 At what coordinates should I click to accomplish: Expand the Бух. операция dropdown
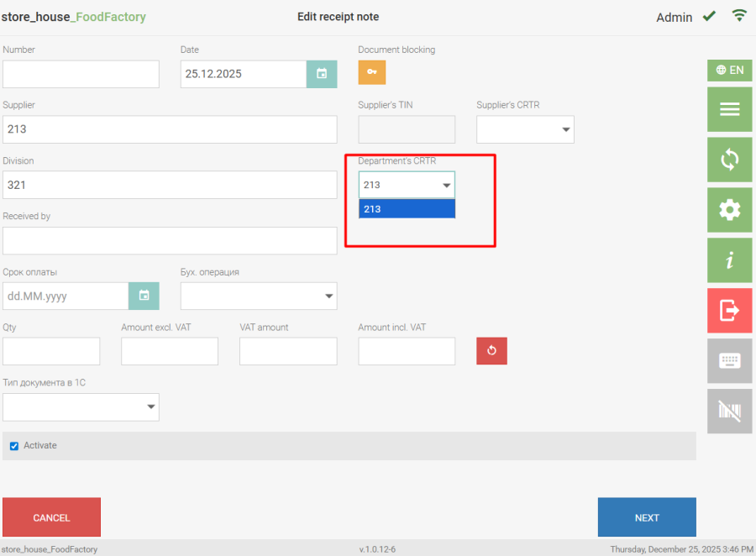click(x=259, y=296)
